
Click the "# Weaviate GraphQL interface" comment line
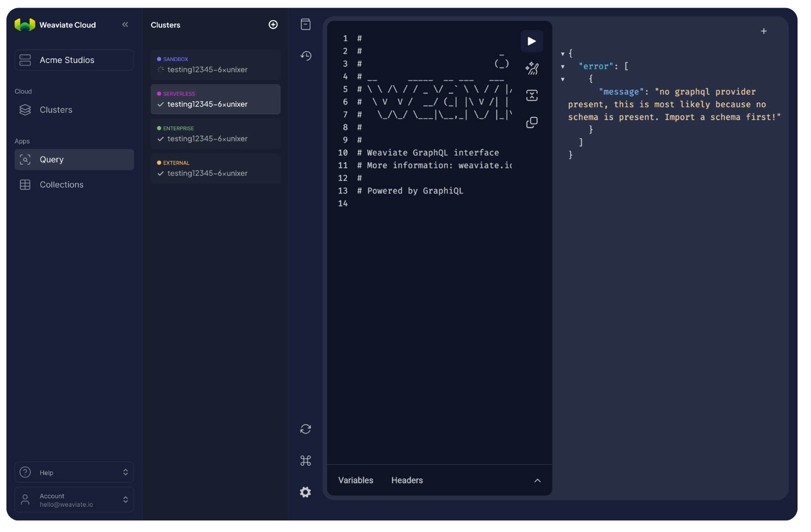click(x=428, y=153)
